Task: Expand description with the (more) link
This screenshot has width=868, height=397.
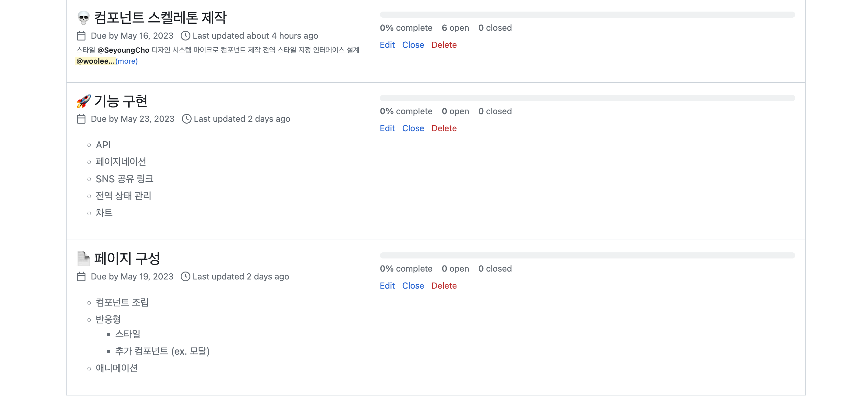Action: 126,61
